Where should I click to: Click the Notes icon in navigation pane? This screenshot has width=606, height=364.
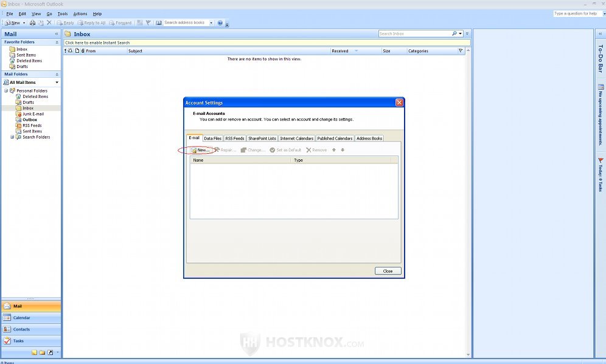click(x=35, y=352)
